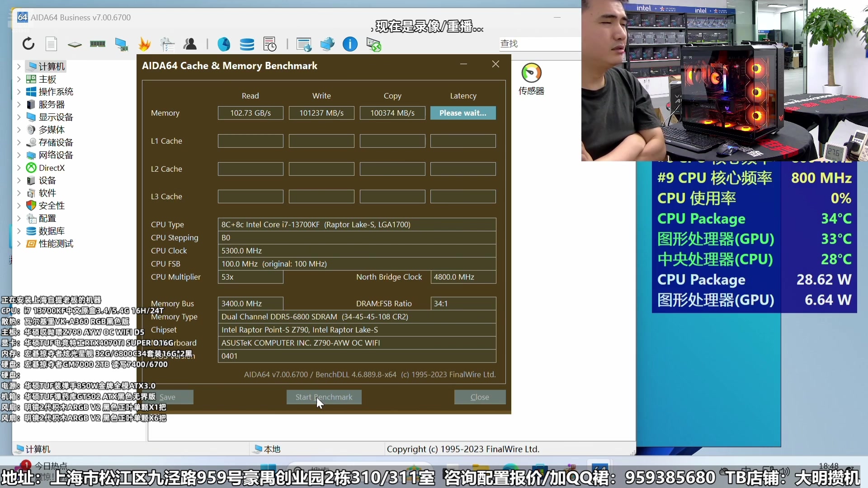
Task: Expand the 计算机 tree node
Action: click(x=19, y=66)
